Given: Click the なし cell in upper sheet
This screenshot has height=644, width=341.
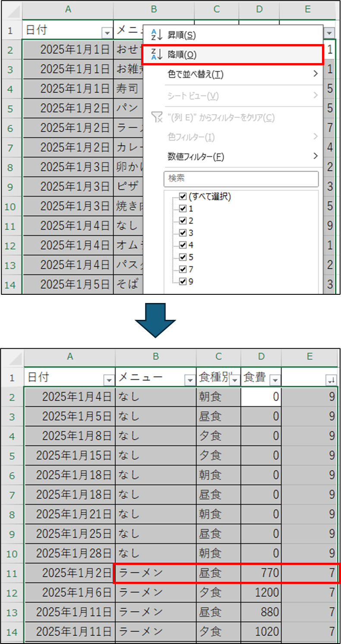Looking at the screenshot, I should pos(128,226).
